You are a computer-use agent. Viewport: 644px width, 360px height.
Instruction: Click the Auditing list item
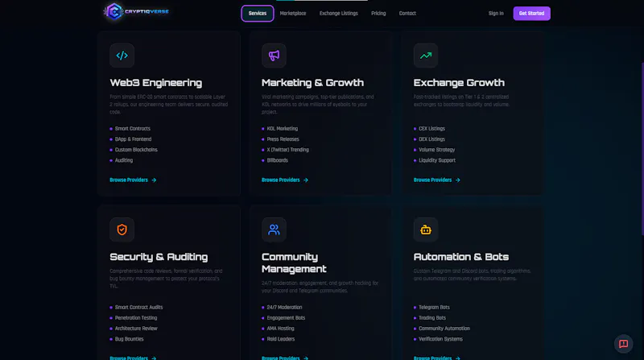[x=124, y=160]
